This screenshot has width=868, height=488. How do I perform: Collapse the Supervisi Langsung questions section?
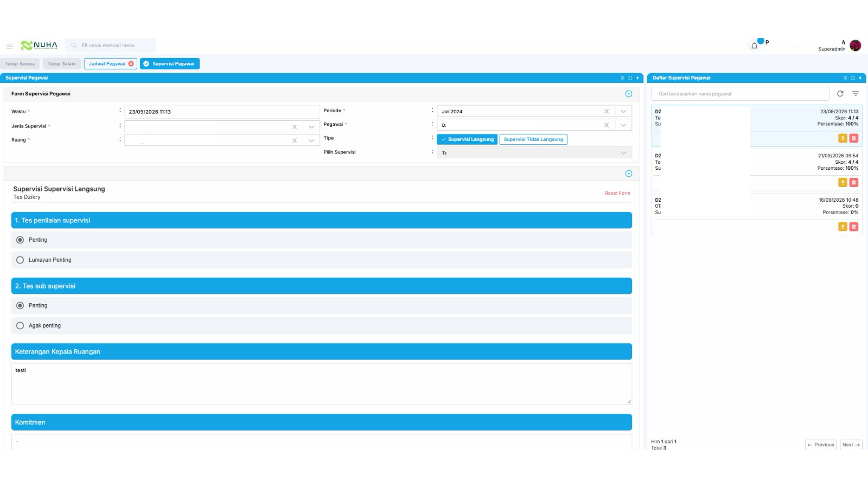point(629,174)
